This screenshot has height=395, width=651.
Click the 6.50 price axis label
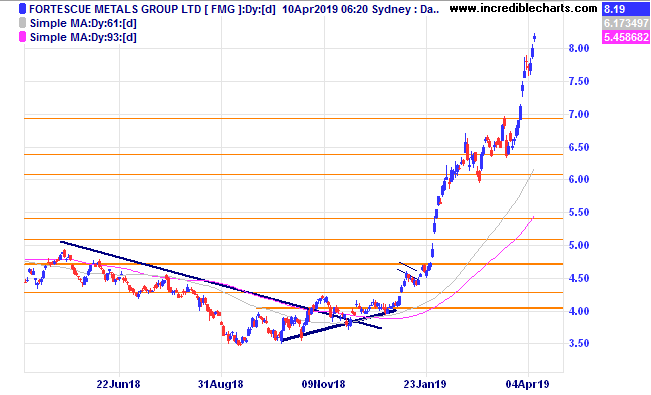tap(579, 147)
